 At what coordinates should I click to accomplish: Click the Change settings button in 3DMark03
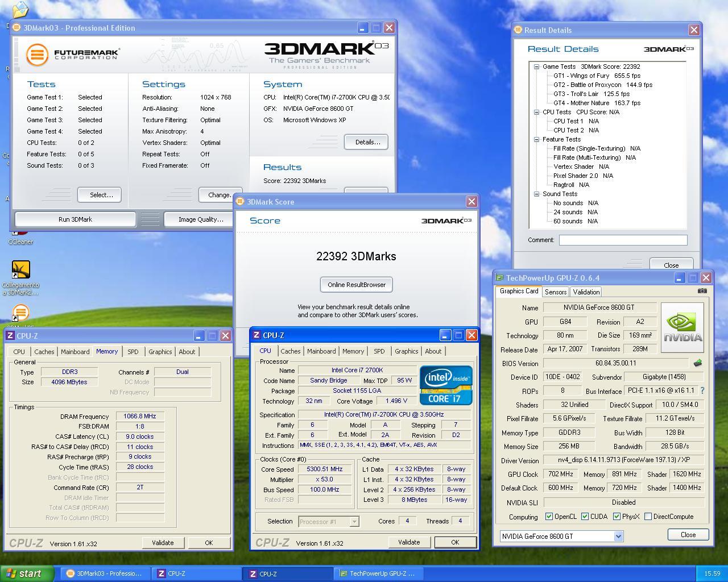220,195
